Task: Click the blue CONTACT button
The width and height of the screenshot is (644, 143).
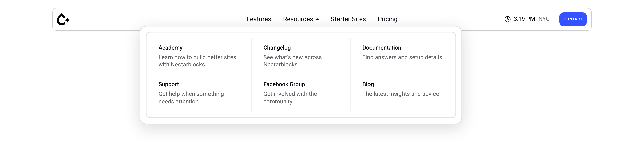Action: point(573,19)
